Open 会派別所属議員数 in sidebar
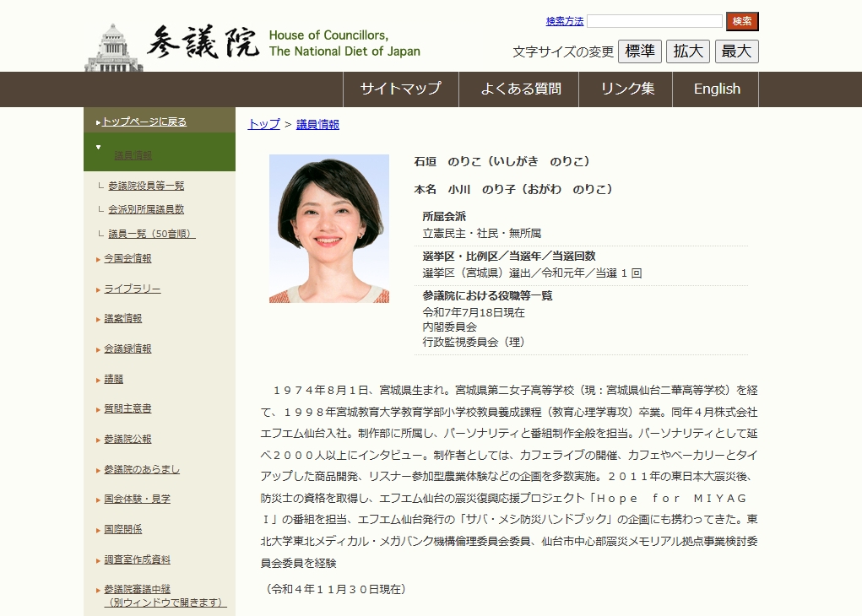 click(x=146, y=209)
